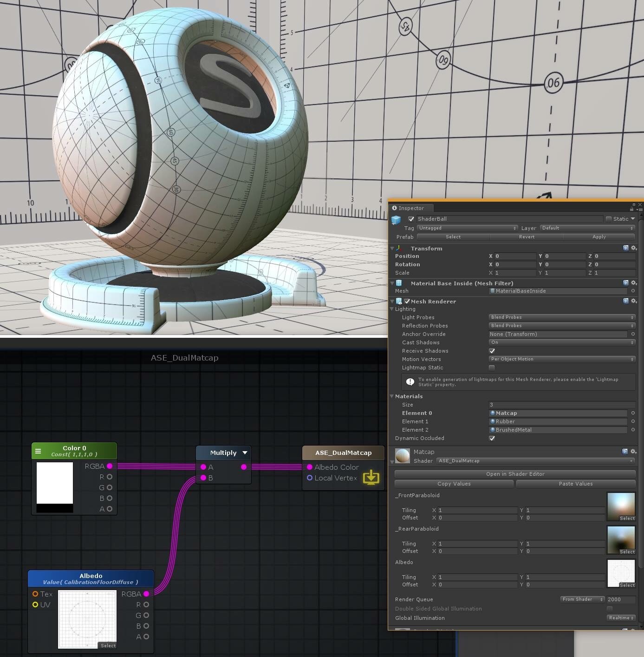The height and width of the screenshot is (657, 644).
Task: Enable the Lightmap Static checkbox
Action: pyautogui.click(x=492, y=368)
